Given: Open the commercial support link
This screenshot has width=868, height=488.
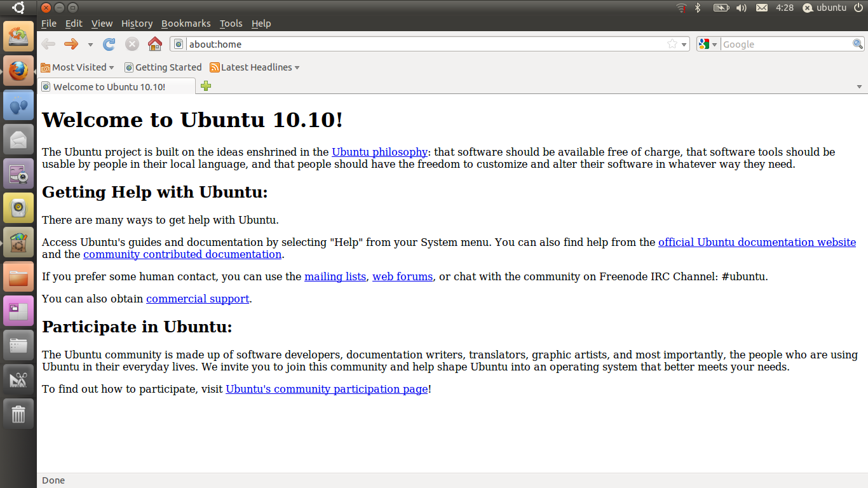Looking at the screenshot, I should (x=198, y=299).
